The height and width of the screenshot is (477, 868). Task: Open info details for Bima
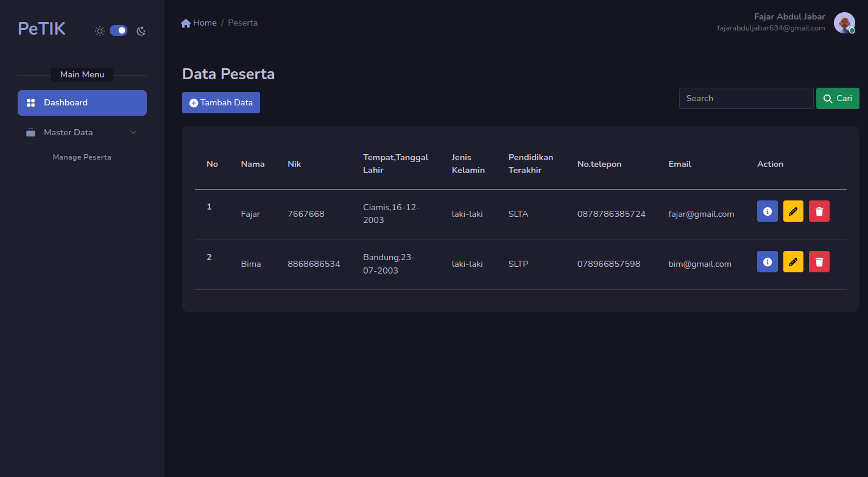tap(767, 262)
